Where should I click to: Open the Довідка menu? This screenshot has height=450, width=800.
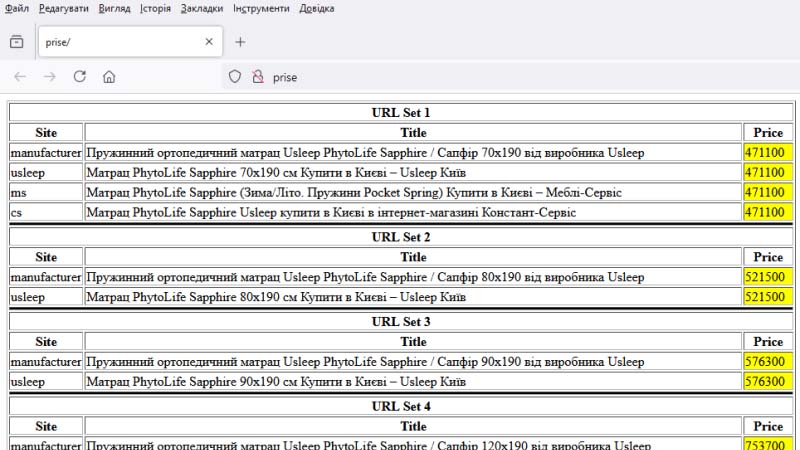(317, 9)
